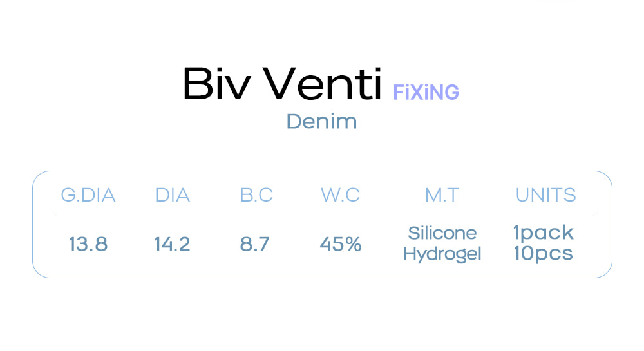This screenshot has height=351, width=644.
Task: Click the 8.7 base curve value
Action: click(256, 245)
